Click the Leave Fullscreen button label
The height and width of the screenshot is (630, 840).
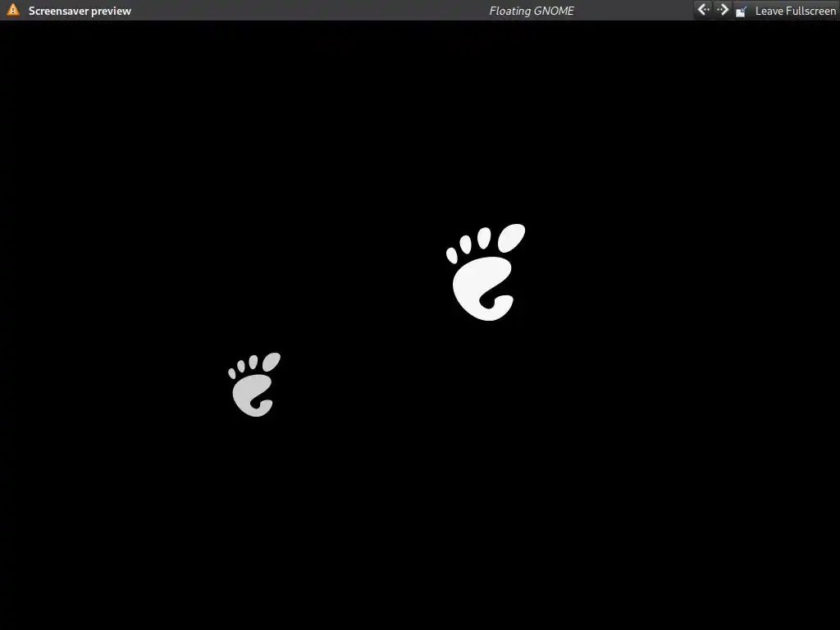(x=795, y=11)
